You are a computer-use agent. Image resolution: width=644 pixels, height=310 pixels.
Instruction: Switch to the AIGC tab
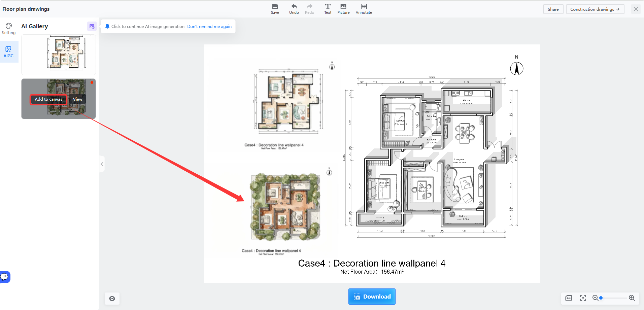(8, 52)
